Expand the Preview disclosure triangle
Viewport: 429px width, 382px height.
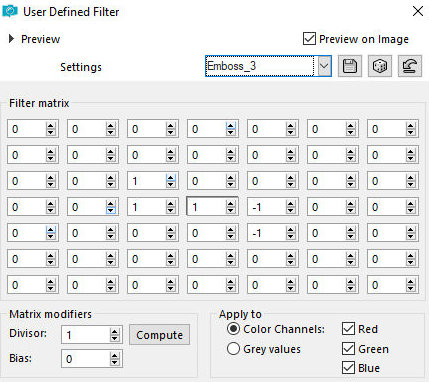point(11,39)
